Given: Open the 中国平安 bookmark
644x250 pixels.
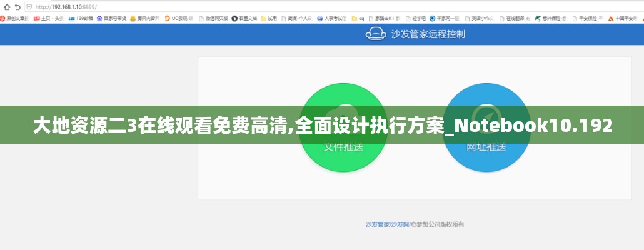Looking at the screenshot, I should pos(623,19).
